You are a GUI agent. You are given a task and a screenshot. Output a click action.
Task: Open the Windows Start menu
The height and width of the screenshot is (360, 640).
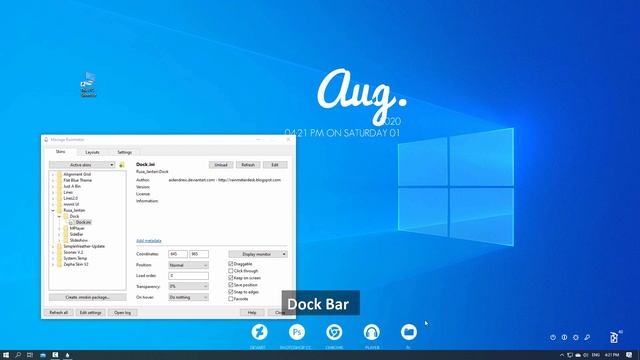click(6, 355)
